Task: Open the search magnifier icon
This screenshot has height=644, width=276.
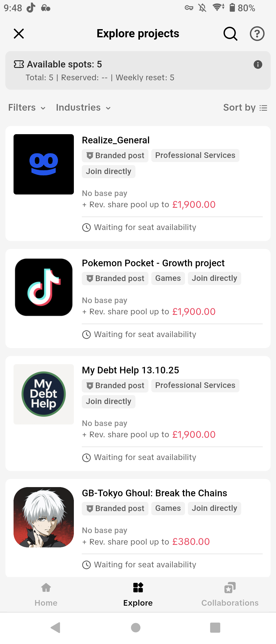Action: (x=230, y=34)
